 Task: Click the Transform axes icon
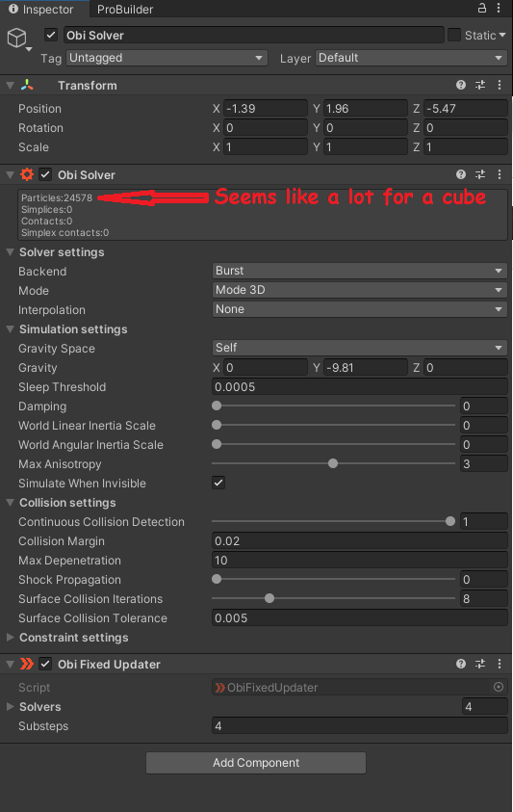27,85
